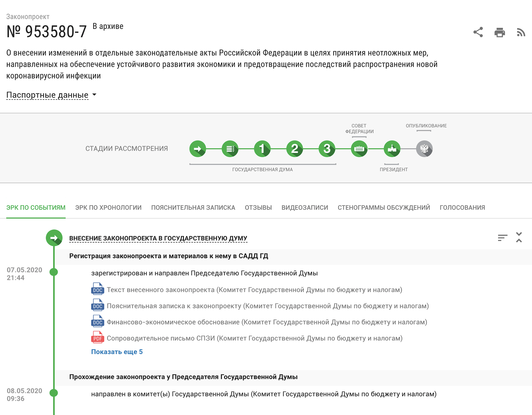
Task: Collapse all events with chevrons icon
Action: [x=519, y=237]
